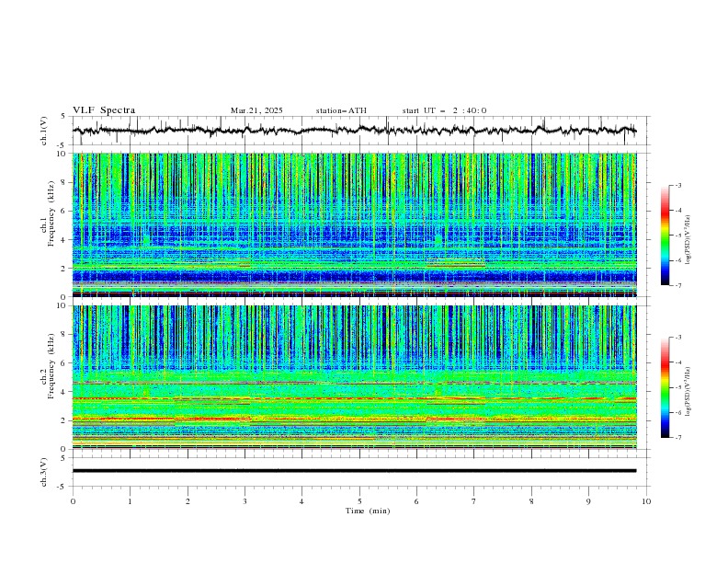
Task: Click inside the ch.1 spectrogram panel
Action: click(x=354, y=224)
